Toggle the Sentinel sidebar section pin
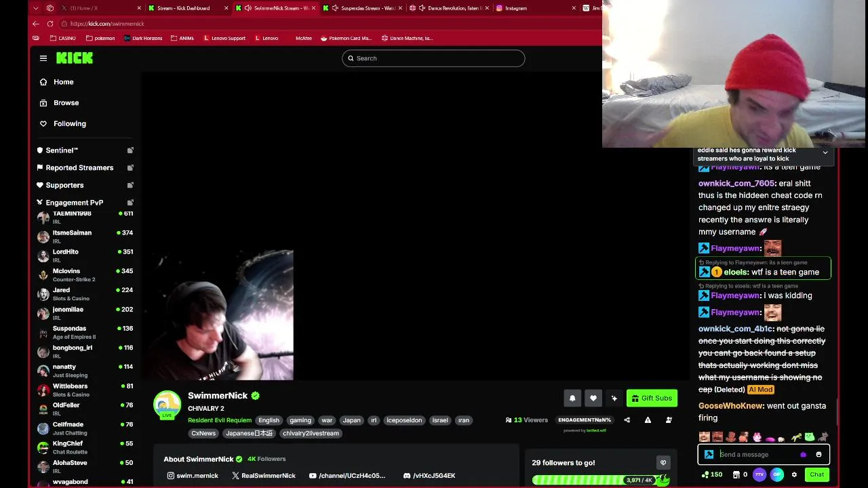868x488 pixels. point(130,150)
